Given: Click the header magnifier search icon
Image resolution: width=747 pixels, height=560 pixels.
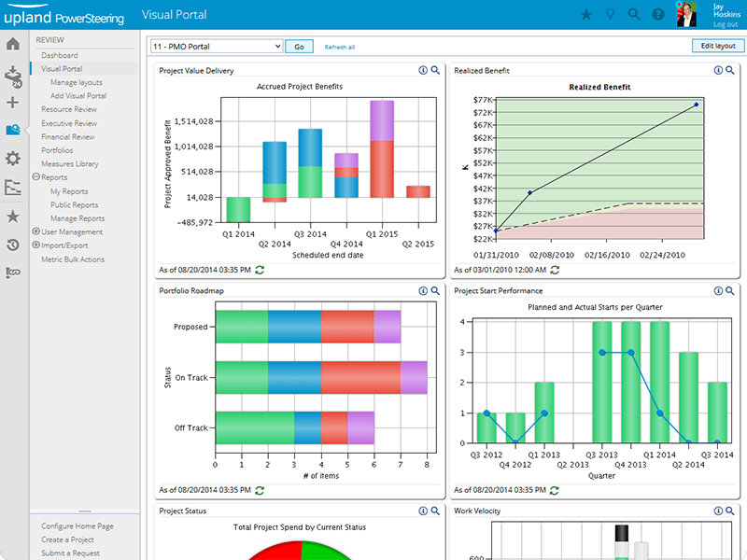Looking at the screenshot, I should pos(634,14).
